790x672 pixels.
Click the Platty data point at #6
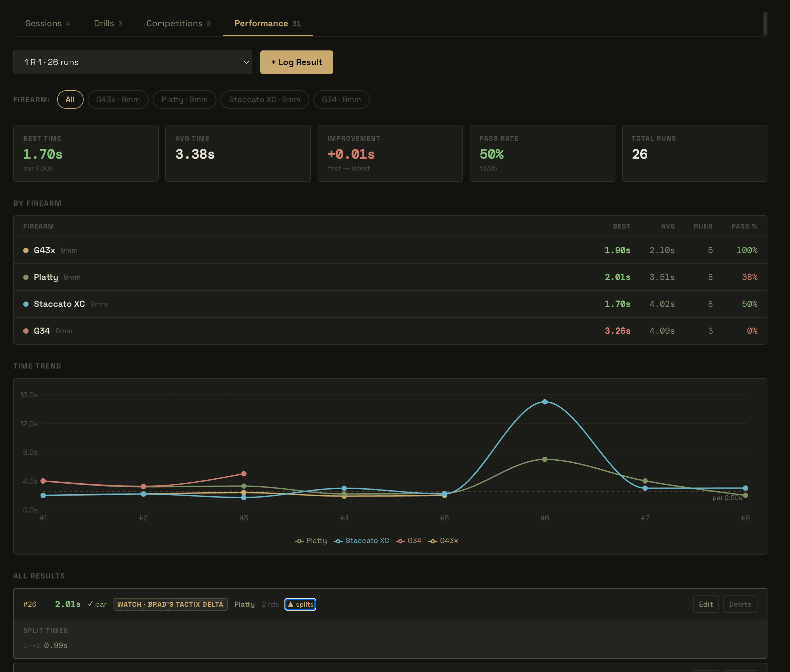tap(545, 459)
